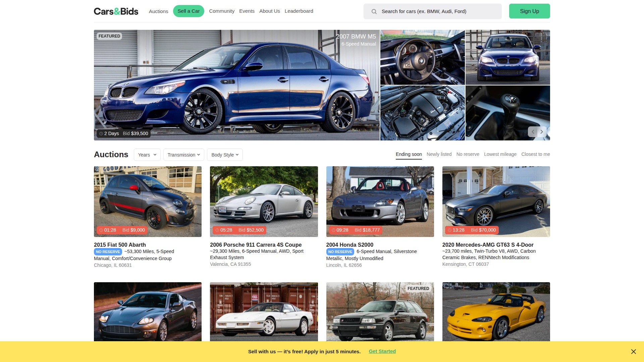Select the Newly listed sort option
The height and width of the screenshot is (362, 644).
(x=439, y=154)
